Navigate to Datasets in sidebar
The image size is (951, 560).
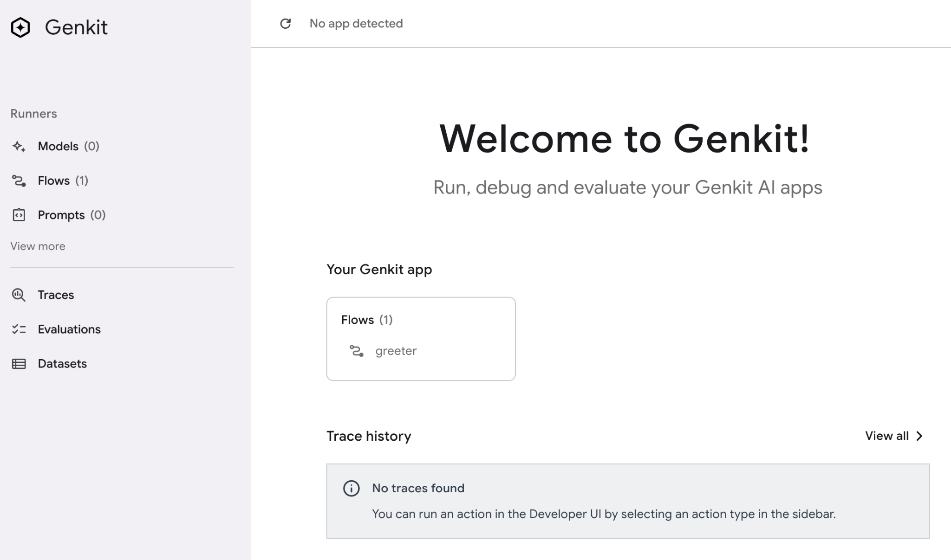point(62,364)
